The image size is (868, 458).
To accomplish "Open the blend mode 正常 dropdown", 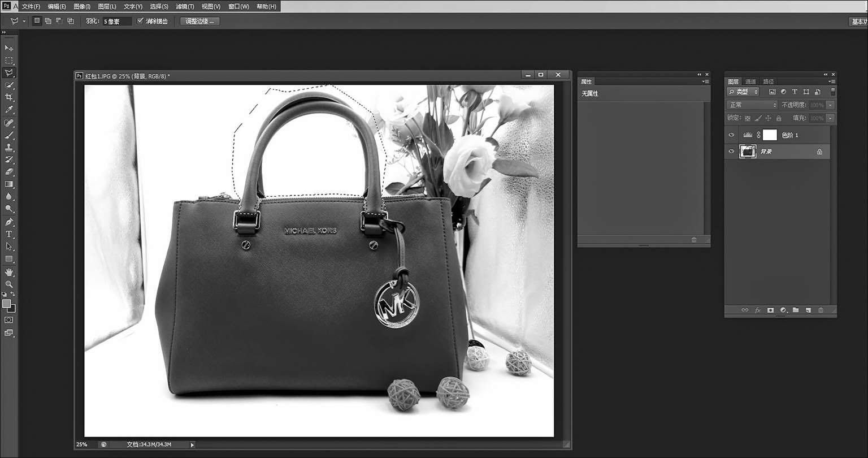I will coord(753,105).
